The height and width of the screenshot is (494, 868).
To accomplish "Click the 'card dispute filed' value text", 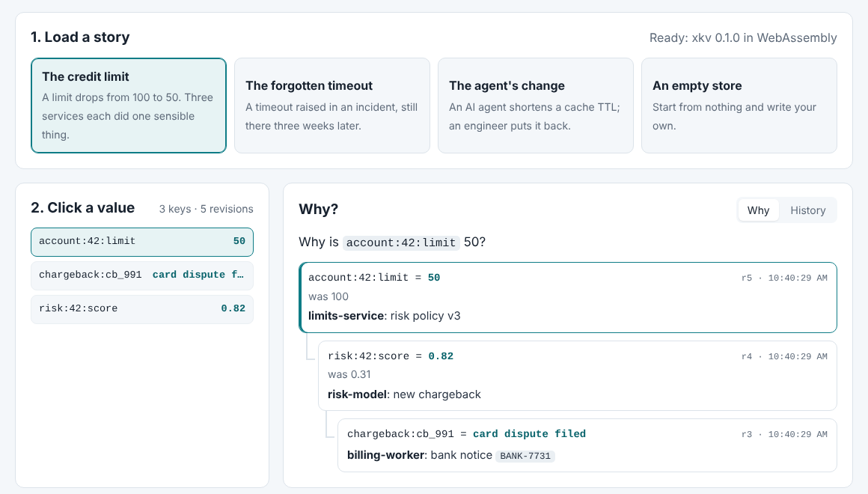I will click(x=529, y=433).
